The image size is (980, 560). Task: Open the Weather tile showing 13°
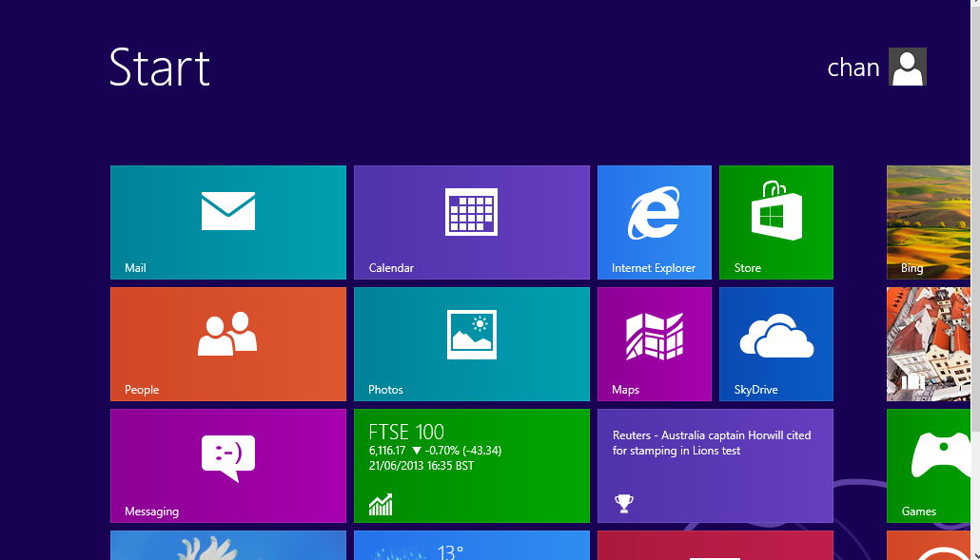click(x=472, y=546)
